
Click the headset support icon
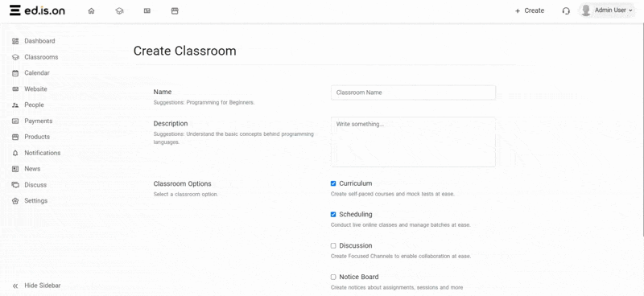tap(566, 11)
